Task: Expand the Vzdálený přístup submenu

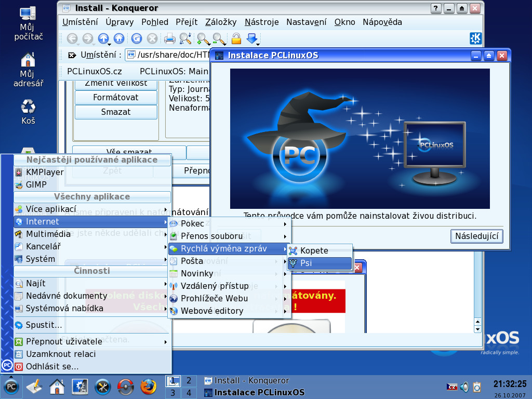Action: [230, 286]
